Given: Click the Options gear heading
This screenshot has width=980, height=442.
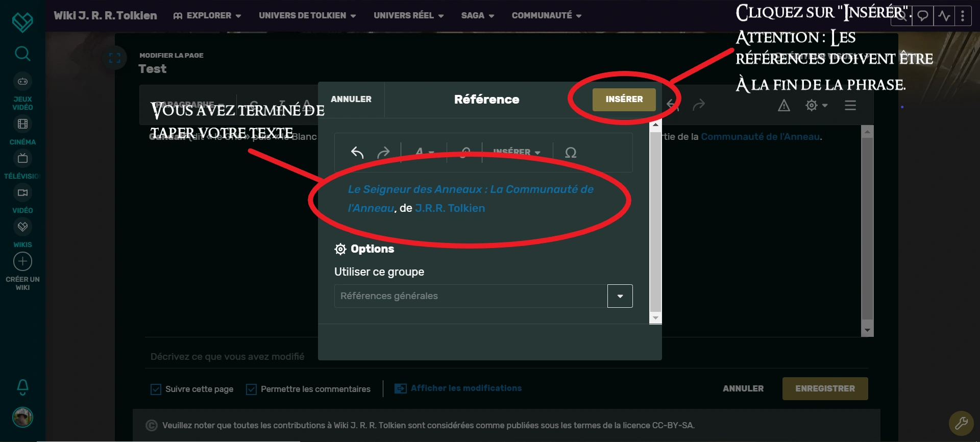Looking at the screenshot, I should (364, 249).
